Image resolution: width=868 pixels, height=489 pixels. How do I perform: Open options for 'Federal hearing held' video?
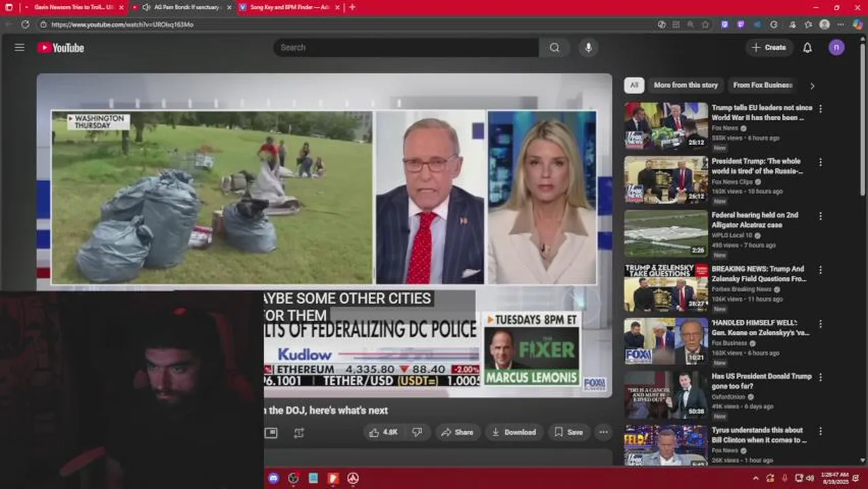(x=820, y=216)
